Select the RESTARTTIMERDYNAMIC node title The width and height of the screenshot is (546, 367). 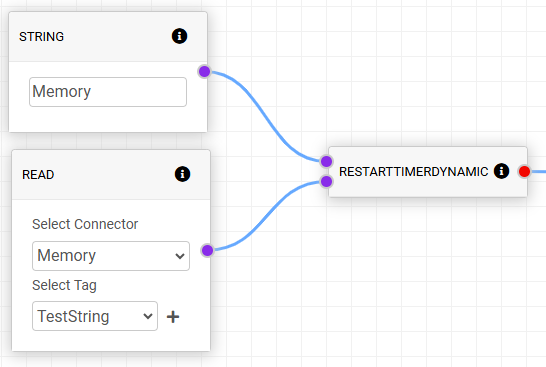pos(414,172)
